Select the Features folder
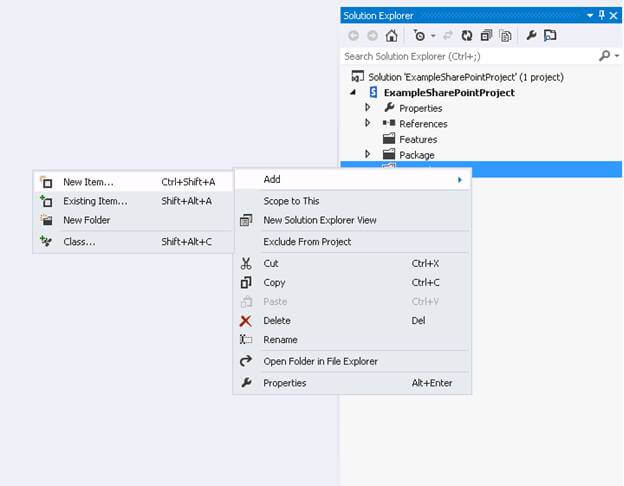The image size is (624, 486). point(418,139)
